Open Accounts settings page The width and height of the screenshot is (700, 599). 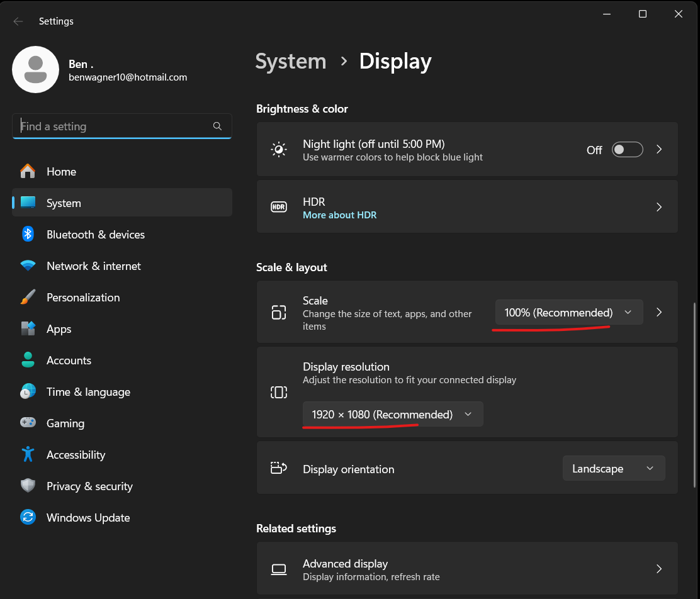click(122, 360)
